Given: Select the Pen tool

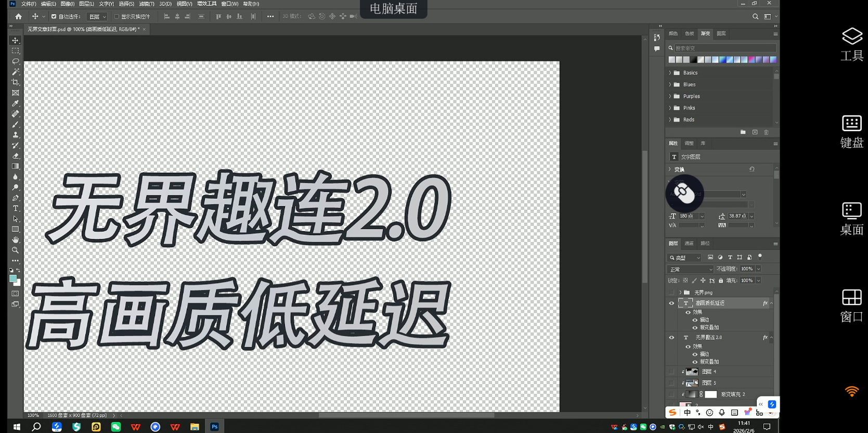Looking at the screenshot, I should pos(16,198).
